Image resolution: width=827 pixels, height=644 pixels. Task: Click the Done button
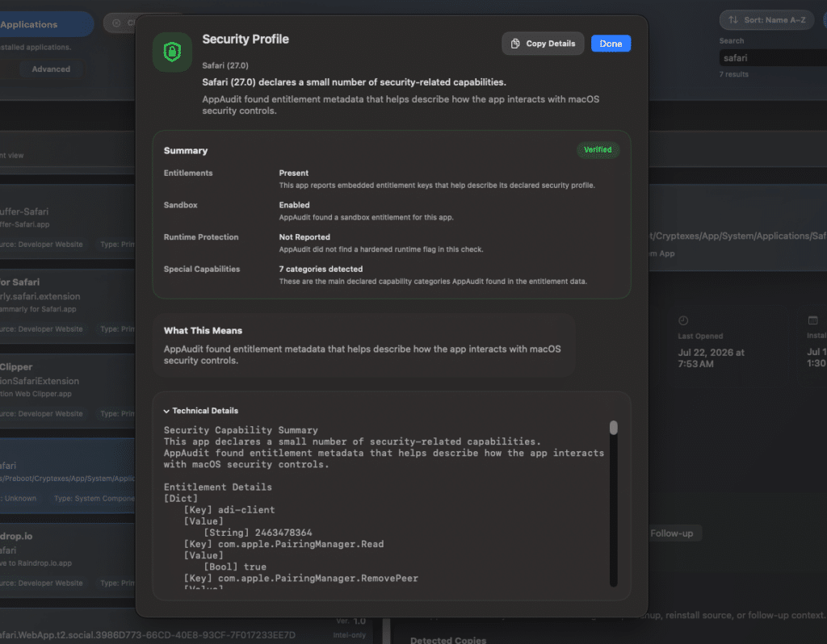click(611, 44)
